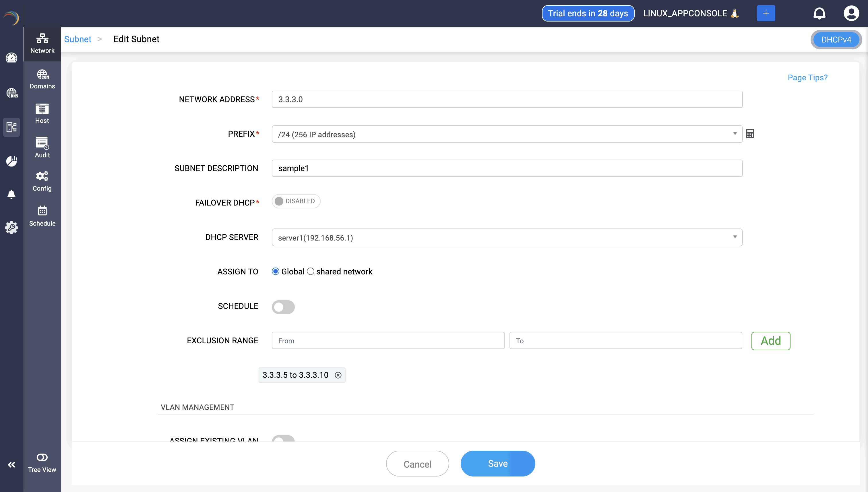The image size is (868, 492).
Task: Enable the Schedule toggle switch
Action: tap(283, 307)
